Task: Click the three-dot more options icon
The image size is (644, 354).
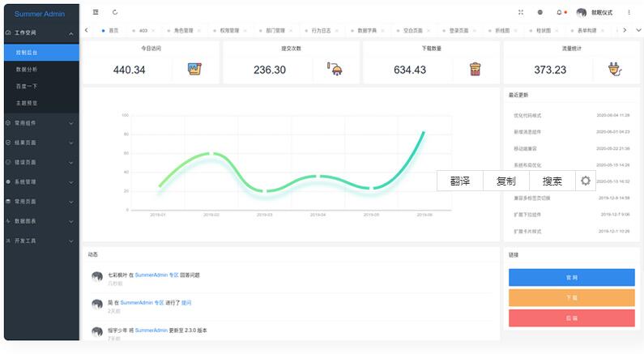Action: 629,12
